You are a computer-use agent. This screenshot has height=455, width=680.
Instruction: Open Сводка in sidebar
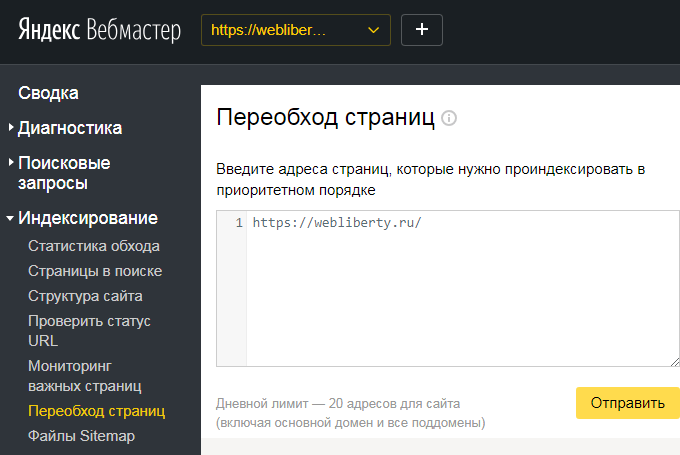(48, 93)
